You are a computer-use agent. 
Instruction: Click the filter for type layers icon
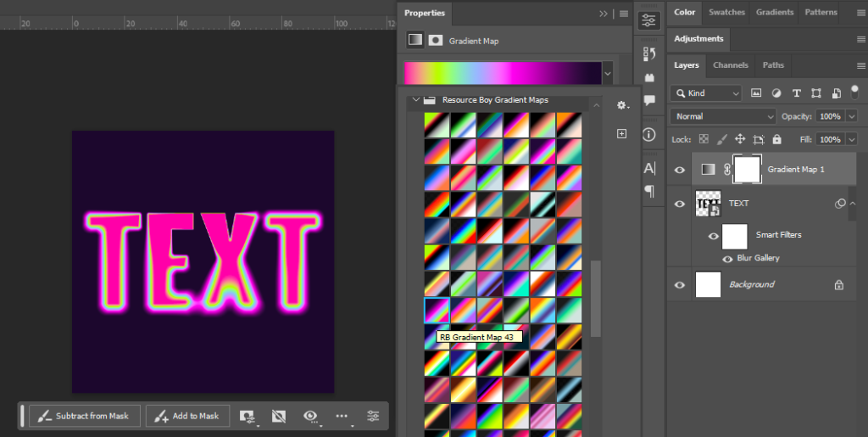(x=796, y=93)
